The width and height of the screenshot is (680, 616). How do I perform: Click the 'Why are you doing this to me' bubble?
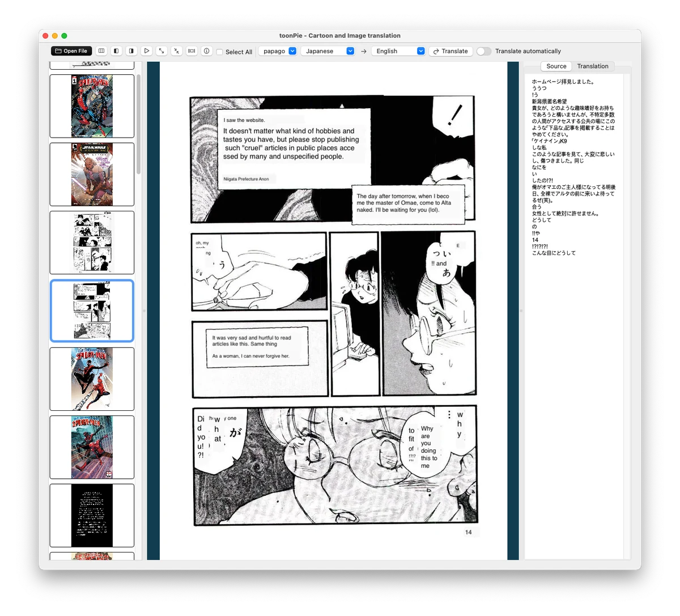pos(429,447)
